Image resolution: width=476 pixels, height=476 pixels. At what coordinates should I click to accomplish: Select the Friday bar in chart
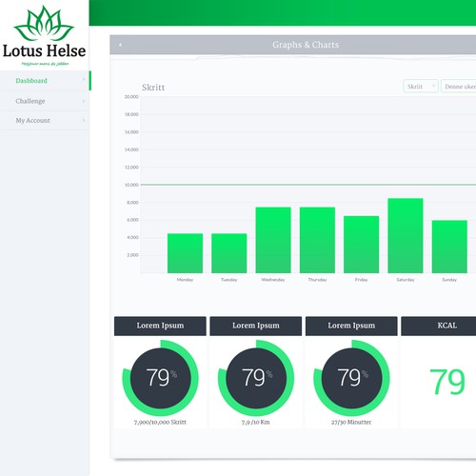click(362, 245)
